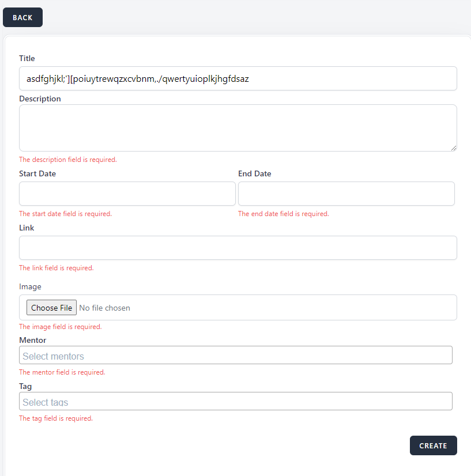The width and height of the screenshot is (471, 476).
Task: Expand the Select tags dropdown
Action: pyautogui.click(x=235, y=401)
